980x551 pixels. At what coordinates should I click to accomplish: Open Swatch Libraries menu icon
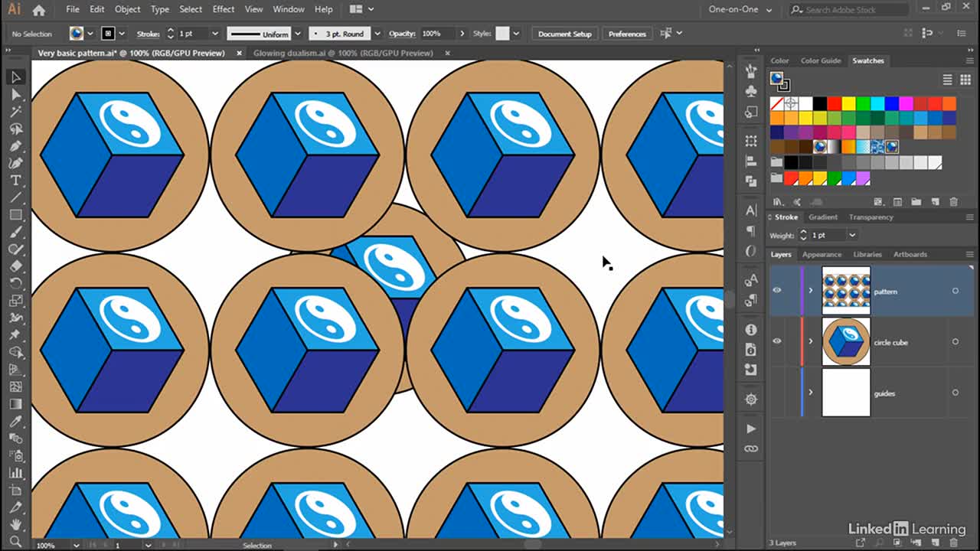[778, 202]
